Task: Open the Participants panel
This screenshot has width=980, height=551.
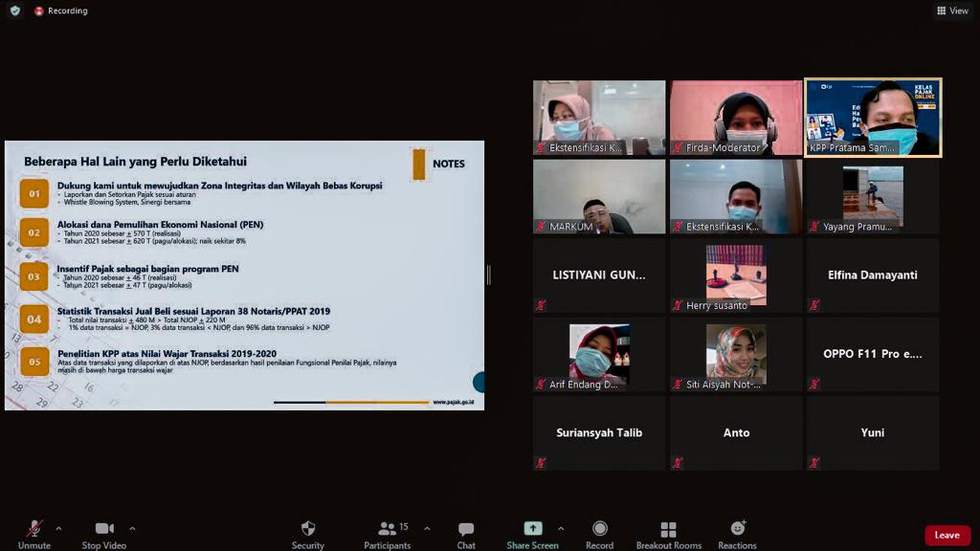Action: coord(387,529)
